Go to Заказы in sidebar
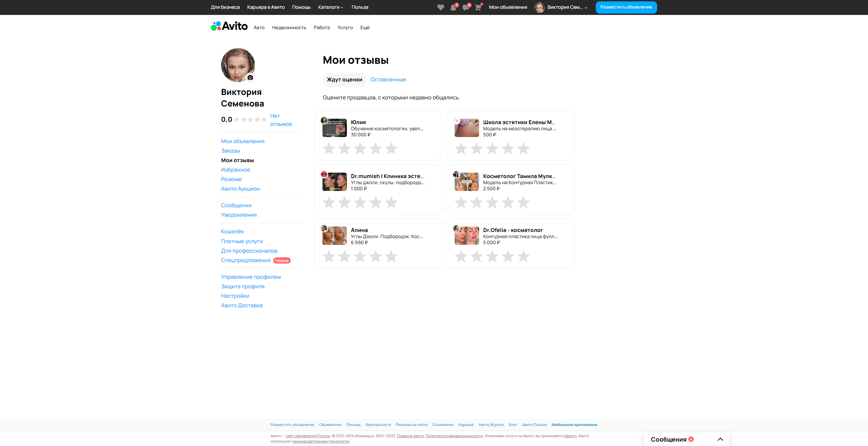868x446 pixels. coord(231,151)
